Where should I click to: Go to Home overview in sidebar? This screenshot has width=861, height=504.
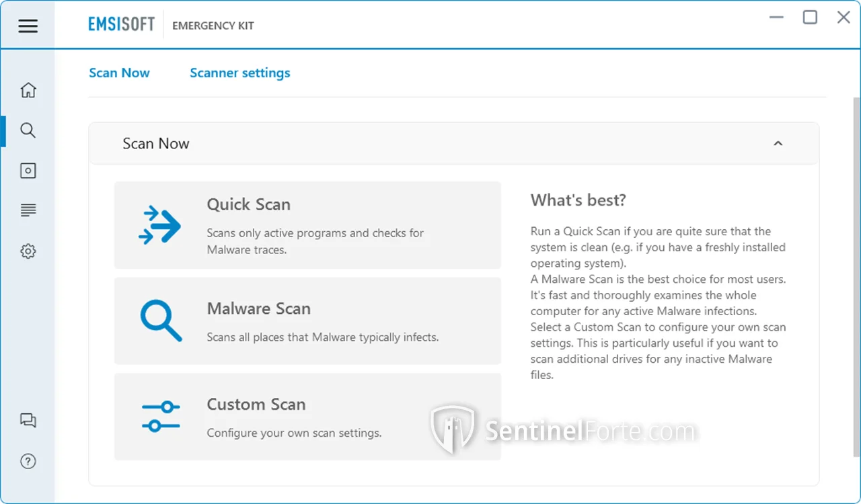[28, 90]
